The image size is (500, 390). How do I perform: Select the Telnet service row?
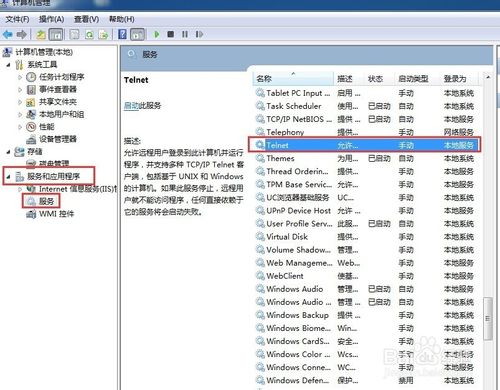[x=365, y=145]
